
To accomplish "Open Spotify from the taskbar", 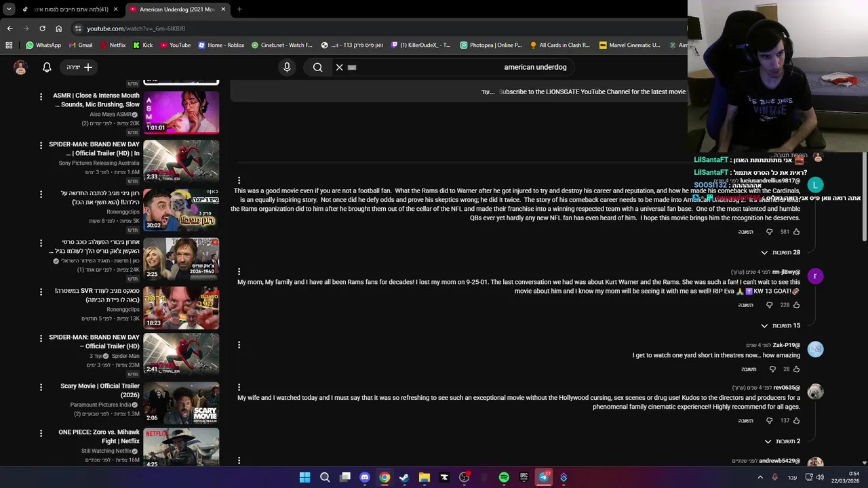I will coord(504,477).
